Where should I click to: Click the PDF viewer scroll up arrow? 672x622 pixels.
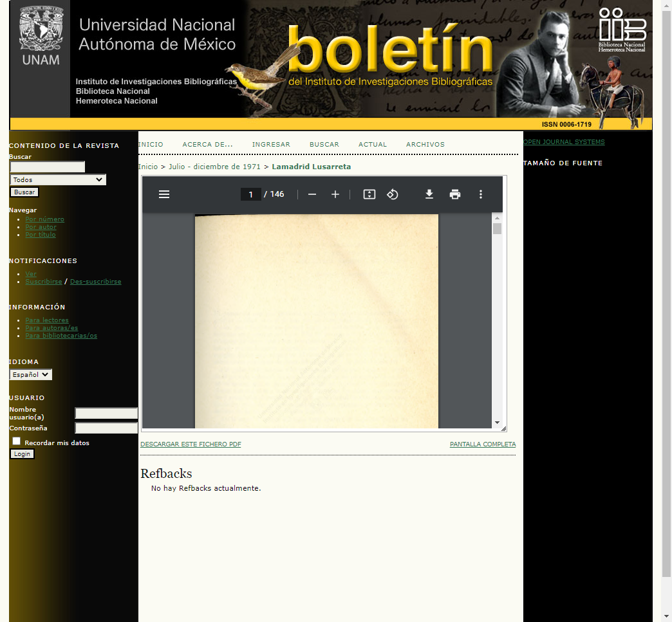(x=497, y=218)
